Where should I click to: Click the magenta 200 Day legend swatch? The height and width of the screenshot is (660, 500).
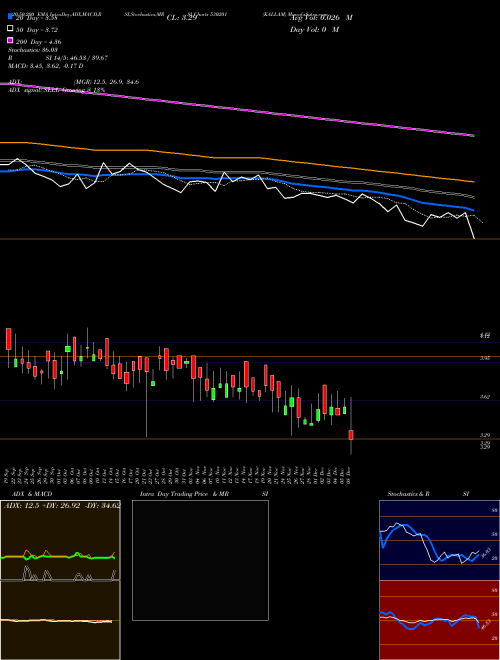point(11,41)
